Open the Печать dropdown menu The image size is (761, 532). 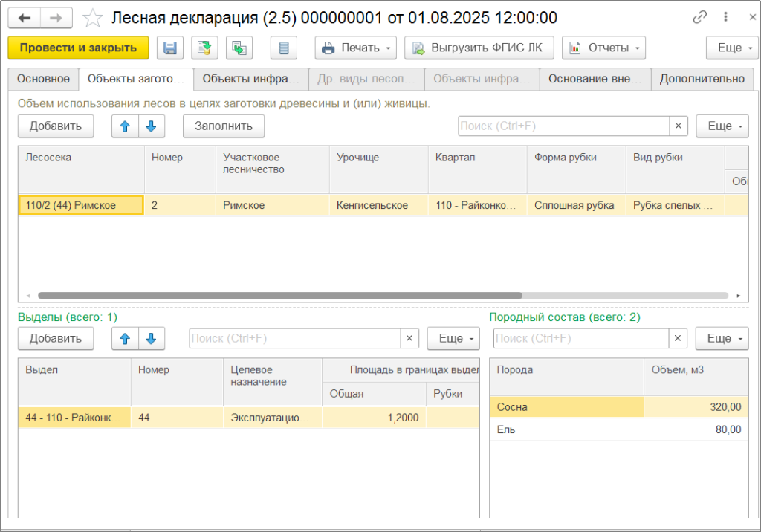356,48
